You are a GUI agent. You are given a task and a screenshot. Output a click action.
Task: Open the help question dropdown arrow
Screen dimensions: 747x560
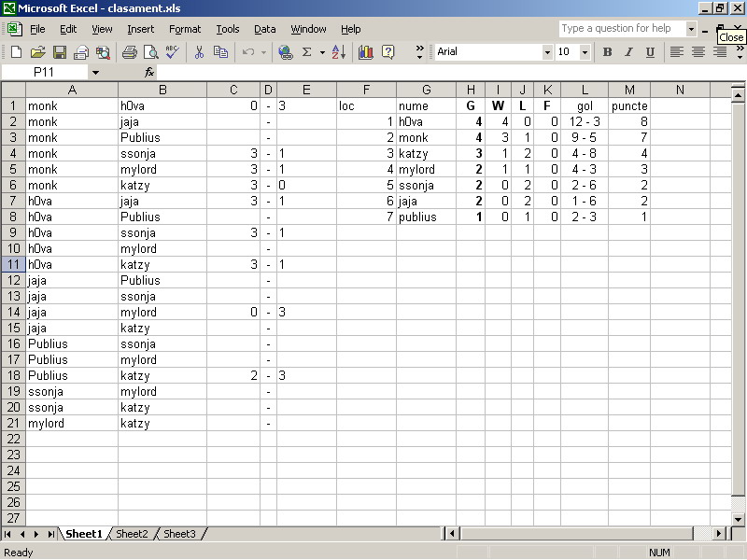(691, 29)
